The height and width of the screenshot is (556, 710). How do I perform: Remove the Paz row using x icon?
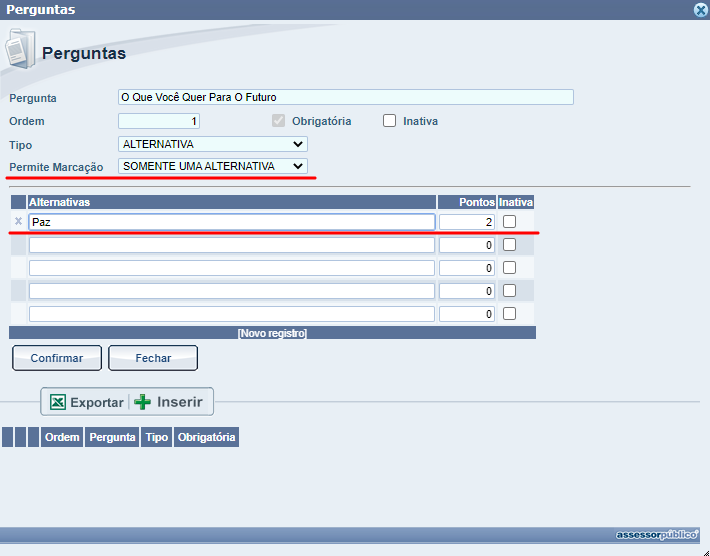18,221
